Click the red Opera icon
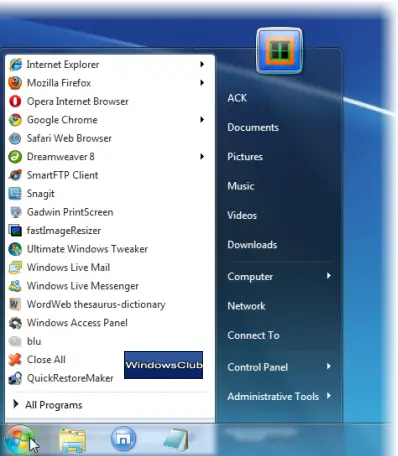 click(x=15, y=101)
